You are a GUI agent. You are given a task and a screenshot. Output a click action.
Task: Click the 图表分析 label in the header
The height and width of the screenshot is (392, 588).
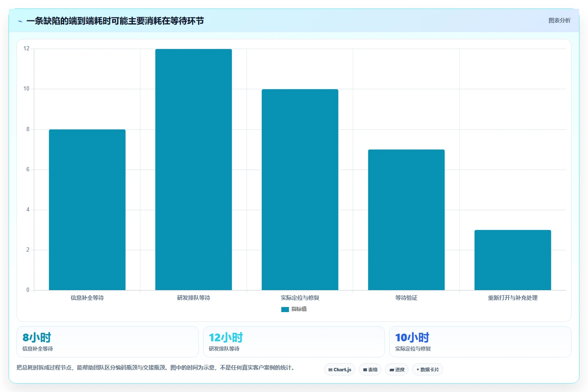[559, 20]
